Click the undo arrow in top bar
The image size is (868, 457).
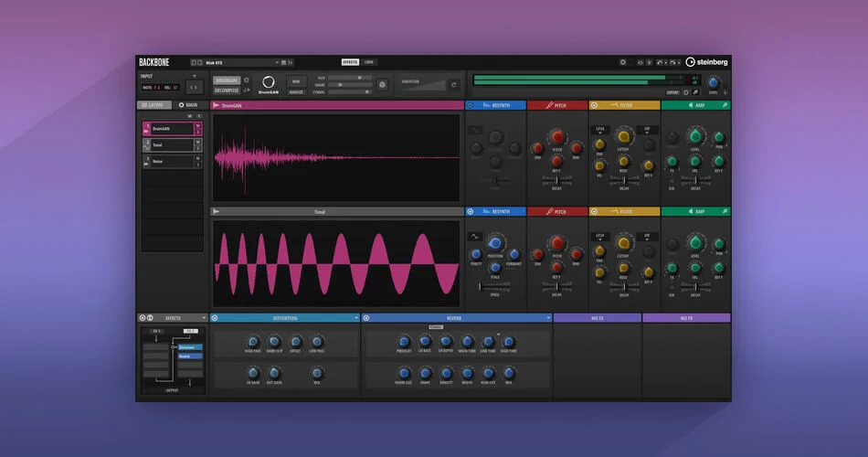660,62
